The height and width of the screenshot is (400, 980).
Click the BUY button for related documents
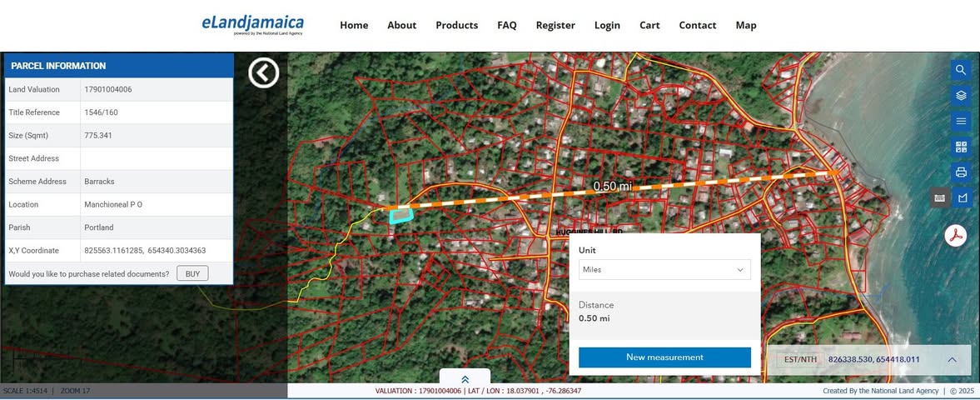192,273
